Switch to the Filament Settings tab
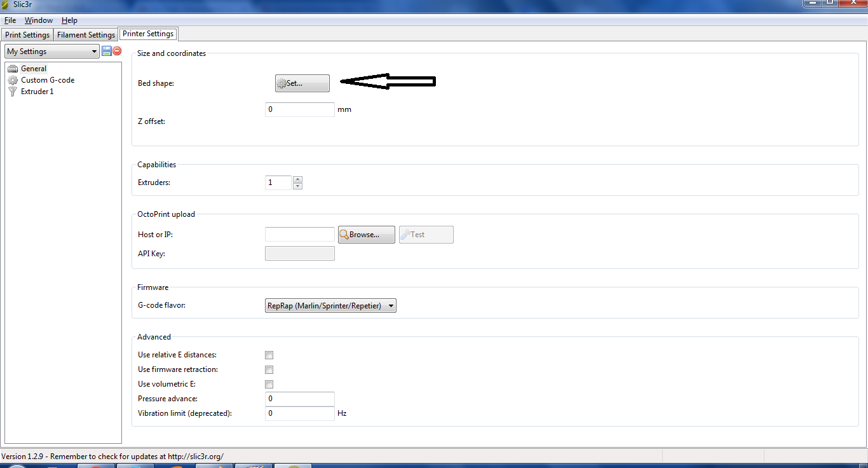The width and height of the screenshot is (868, 468). [x=86, y=35]
